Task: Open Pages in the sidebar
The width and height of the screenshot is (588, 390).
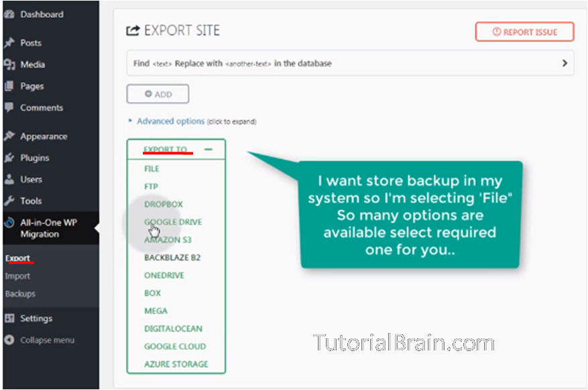Action: (x=32, y=87)
